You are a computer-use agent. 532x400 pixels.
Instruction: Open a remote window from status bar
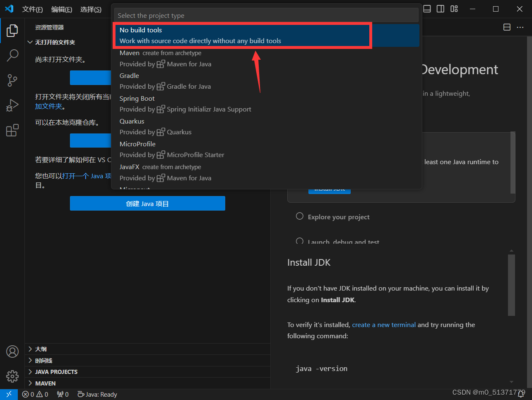point(9,395)
